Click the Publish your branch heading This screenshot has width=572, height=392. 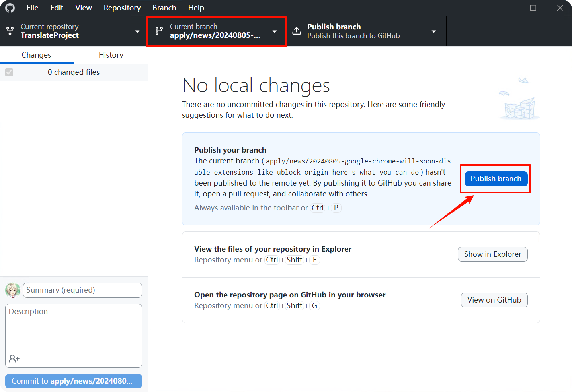tap(230, 150)
